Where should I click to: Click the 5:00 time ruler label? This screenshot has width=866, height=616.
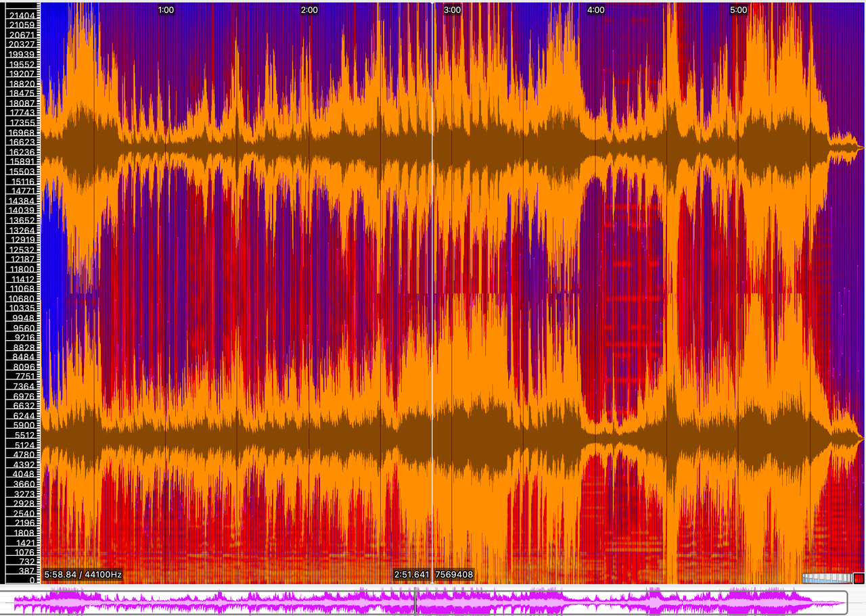tap(739, 10)
